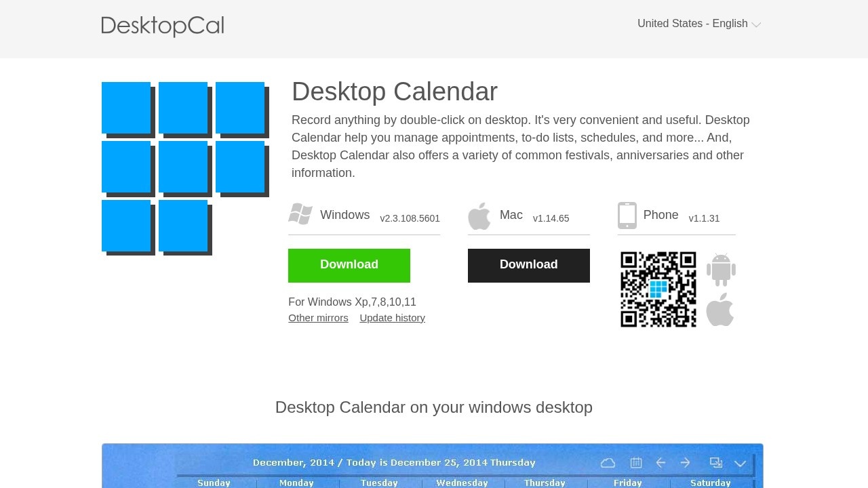Click the cloud sync icon on the calendar toolbar

(608, 462)
